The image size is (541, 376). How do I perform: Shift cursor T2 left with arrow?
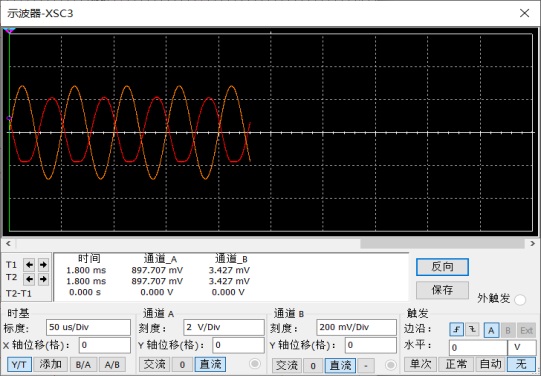click(x=29, y=279)
